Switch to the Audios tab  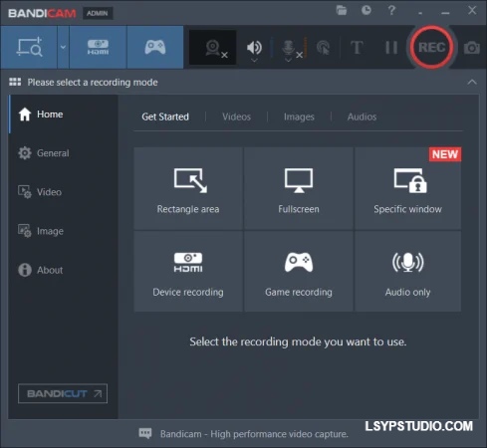[x=362, y=116]
